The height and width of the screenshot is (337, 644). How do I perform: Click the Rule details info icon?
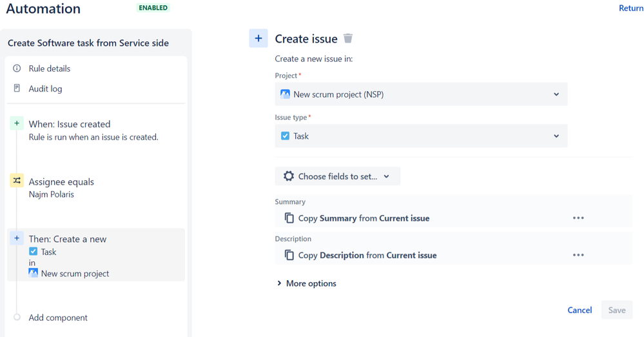[x=17, y=68]
